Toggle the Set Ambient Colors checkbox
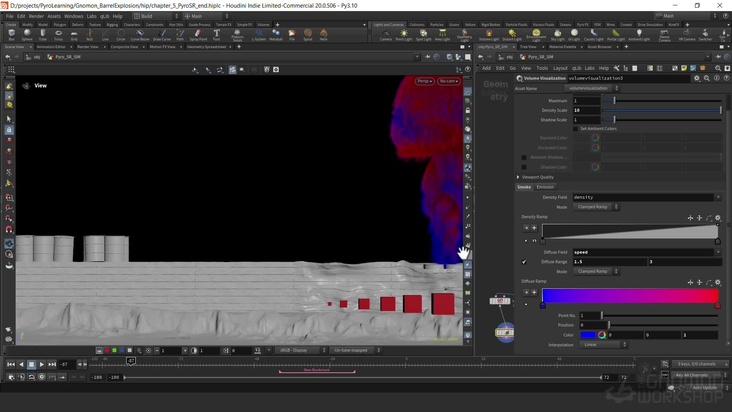 tap(575, 128)
